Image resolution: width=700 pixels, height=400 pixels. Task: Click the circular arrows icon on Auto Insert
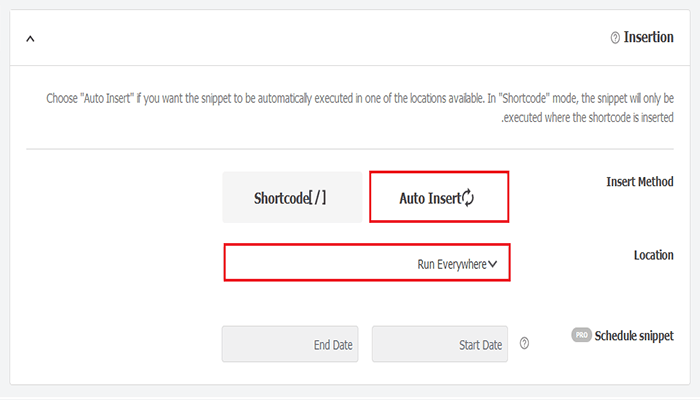click(467, 197)
